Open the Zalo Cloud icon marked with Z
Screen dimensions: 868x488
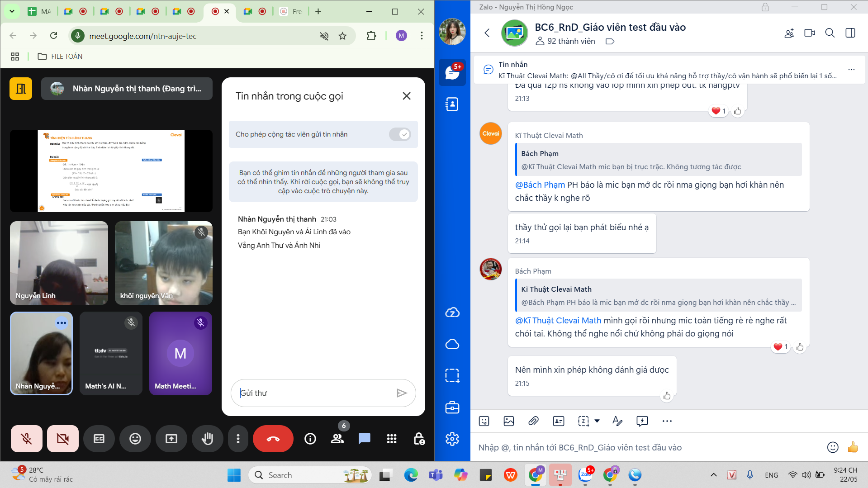(x=452, y=313)
